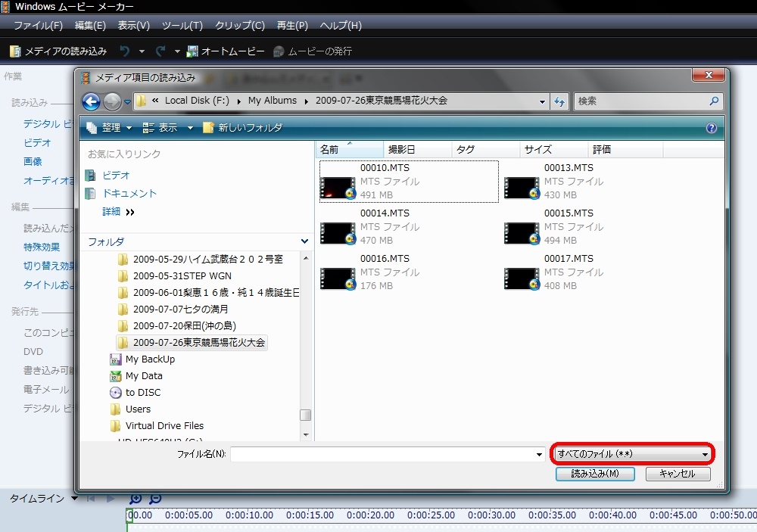Click 新しいフォルダ button
Viewport: 757px width, 532px height.
(242, 128)
